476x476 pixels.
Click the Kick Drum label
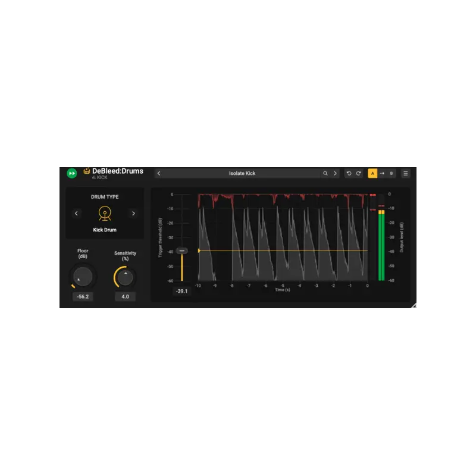coord(105,230)
